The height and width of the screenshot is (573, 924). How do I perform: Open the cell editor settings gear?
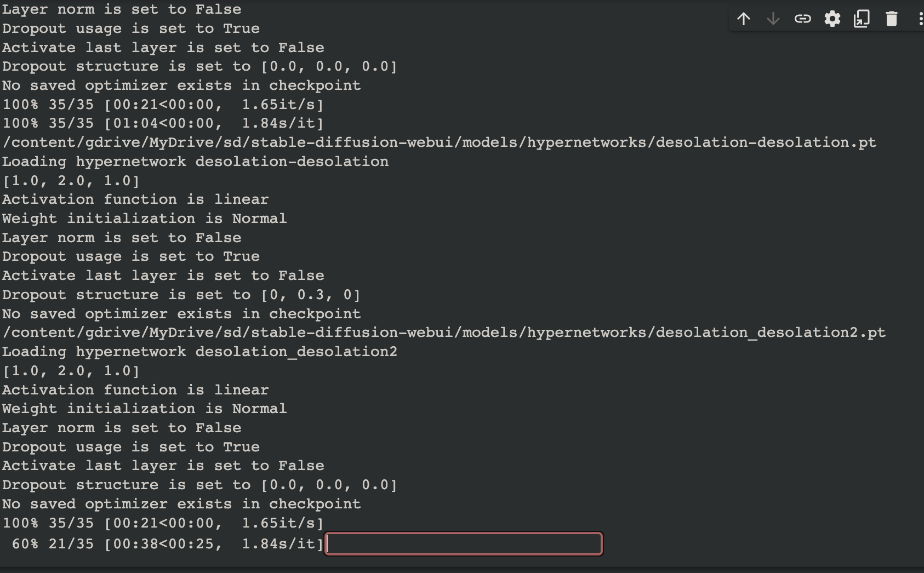click(x=832, y=18)
